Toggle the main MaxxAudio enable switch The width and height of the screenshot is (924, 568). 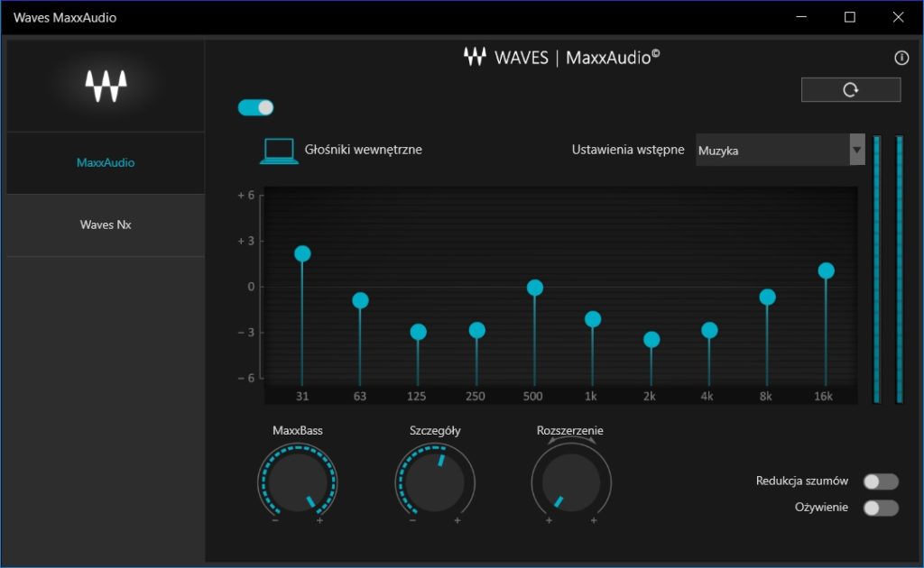point(255,107)
